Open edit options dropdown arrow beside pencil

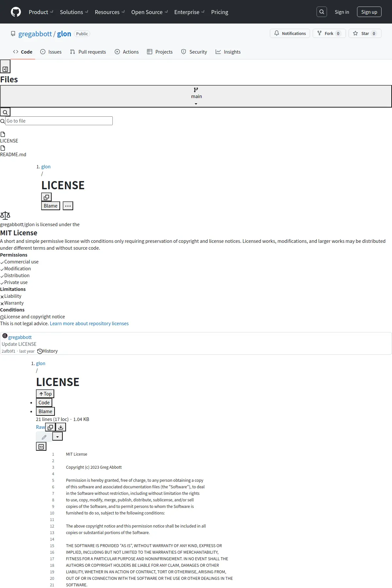57,436
